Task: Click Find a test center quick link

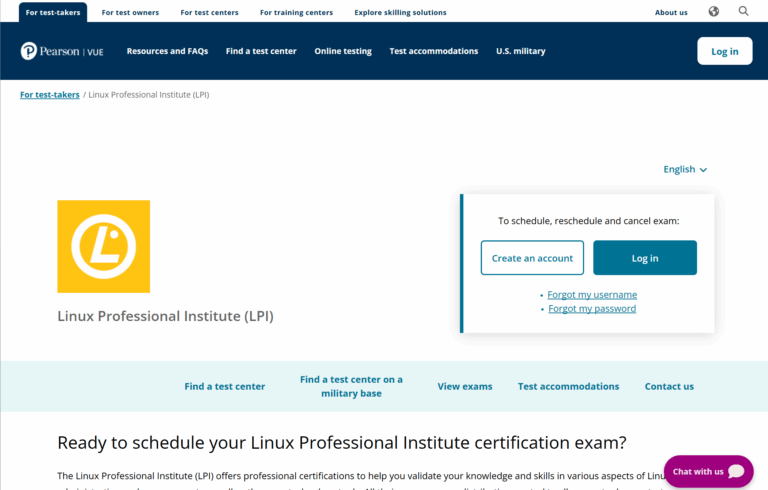Action: pyautogui.click(x=224, y=386)
